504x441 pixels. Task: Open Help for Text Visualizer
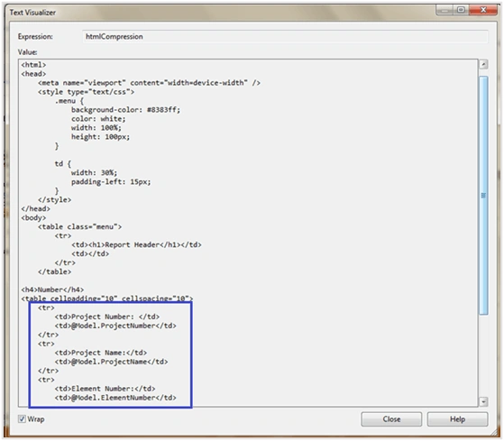(x=457, y=419)
